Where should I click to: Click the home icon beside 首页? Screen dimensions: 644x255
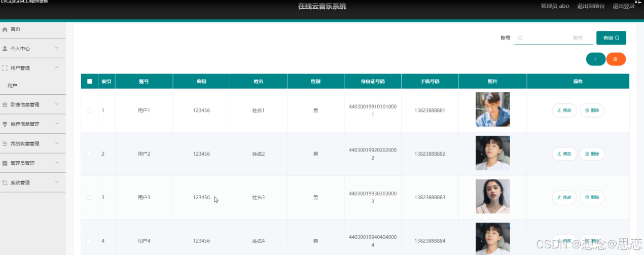(5, 29)
